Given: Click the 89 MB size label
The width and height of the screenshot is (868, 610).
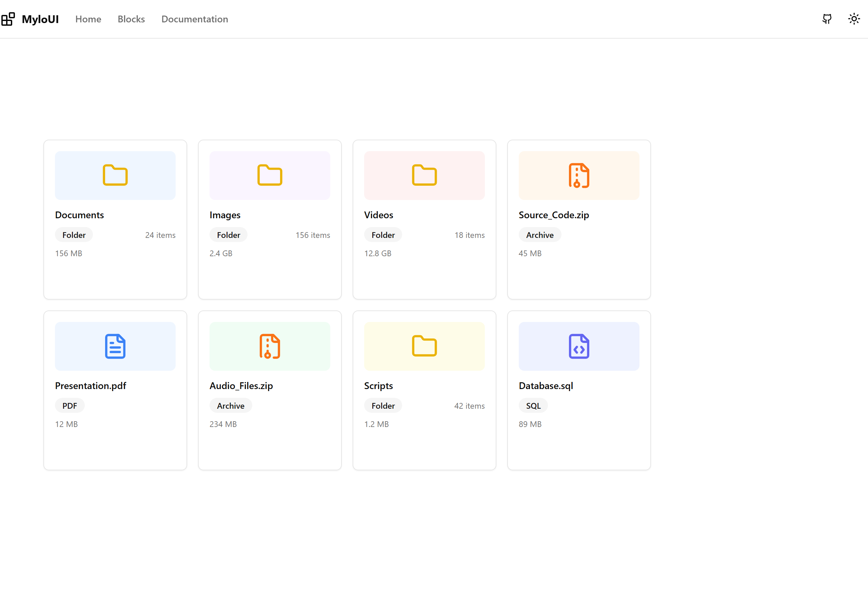Looking at the screenshot, I should coord(530,424).
